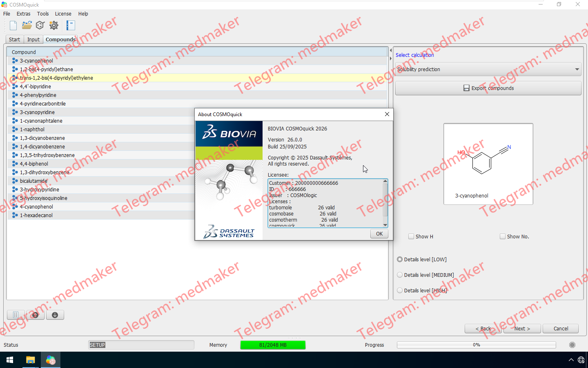Click the 3-cyanophenol structure preview
This screenshot has width=588, height=368.
tap(488, 164)
